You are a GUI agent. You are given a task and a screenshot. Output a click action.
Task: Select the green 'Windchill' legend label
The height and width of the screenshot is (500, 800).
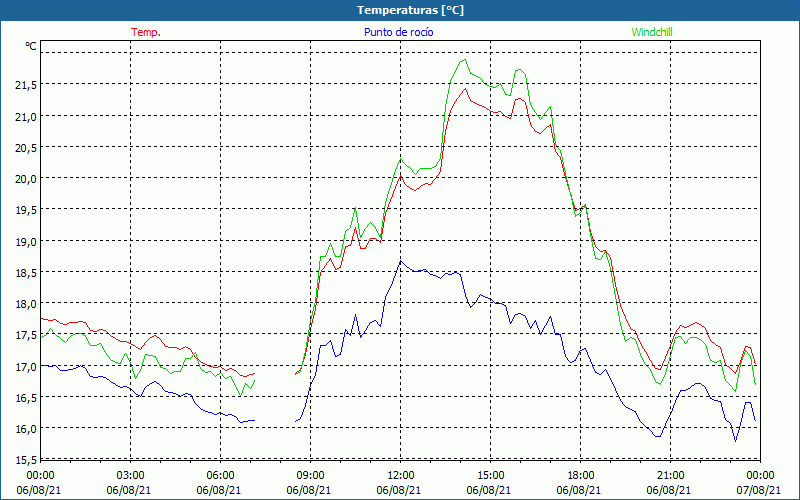click(x=652, y=32)
